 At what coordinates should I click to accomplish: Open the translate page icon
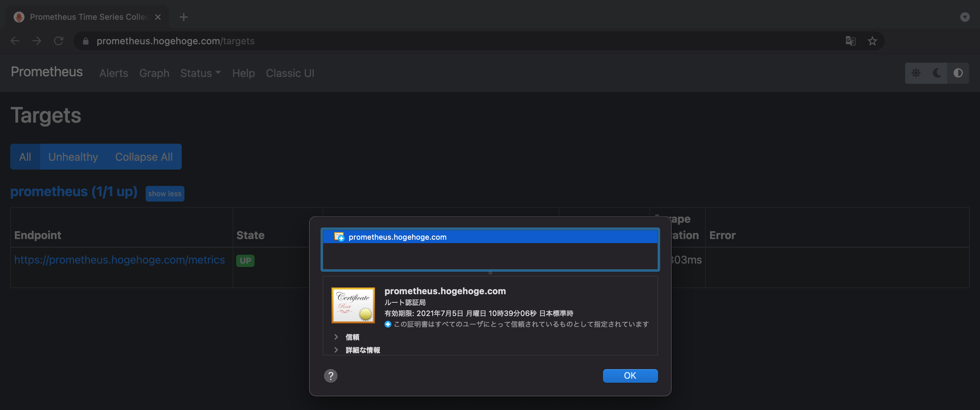[851, 41]
